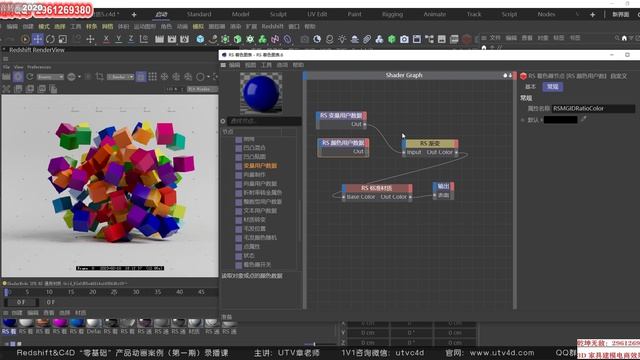Click the Shader Graph header pin icon
The image size is (640, 360).
click(x=505, y=76)
